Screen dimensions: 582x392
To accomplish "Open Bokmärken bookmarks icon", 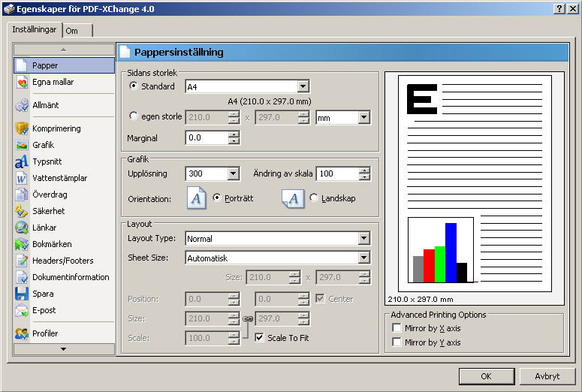I will coord(22,244).
